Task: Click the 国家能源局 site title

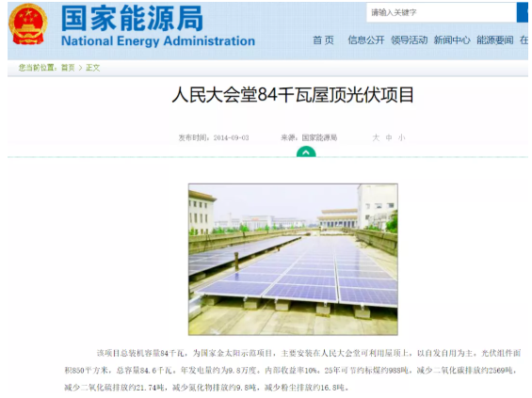Action: [133, 18]
